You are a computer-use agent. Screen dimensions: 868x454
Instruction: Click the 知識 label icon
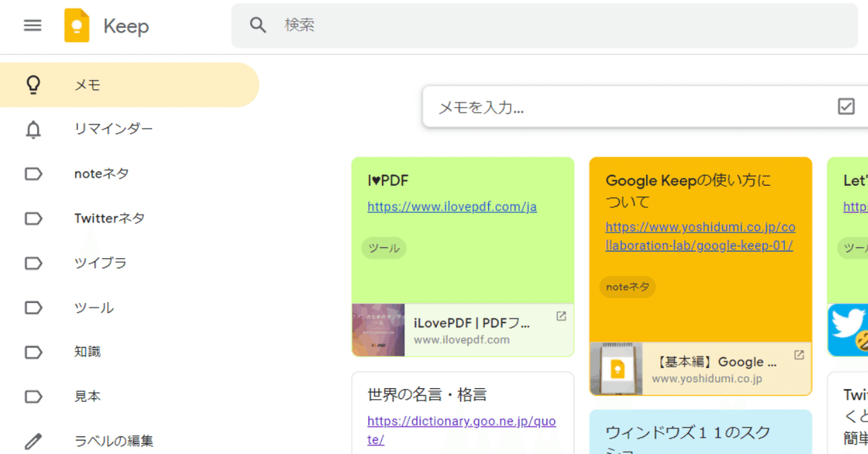point(33,352)
